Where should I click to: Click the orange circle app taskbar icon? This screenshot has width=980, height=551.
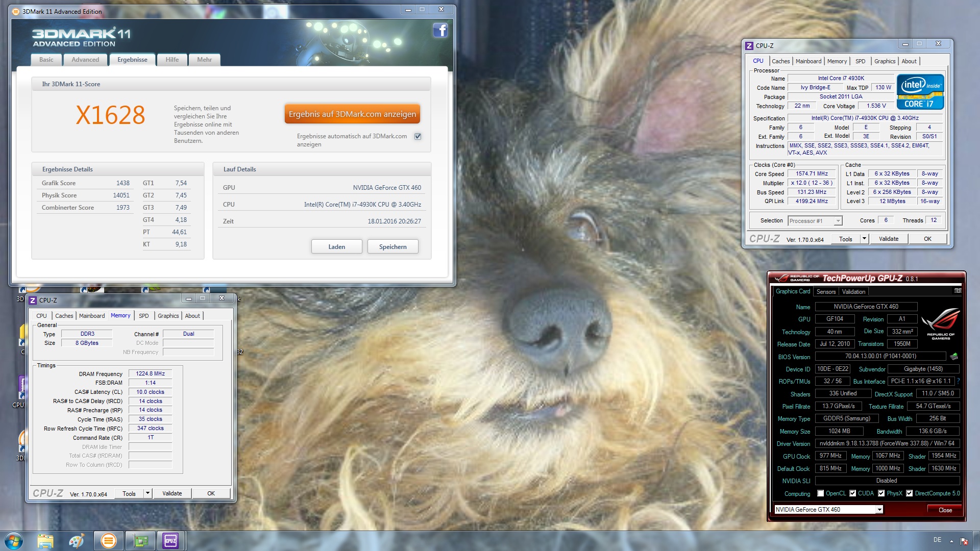click(108, 541)
